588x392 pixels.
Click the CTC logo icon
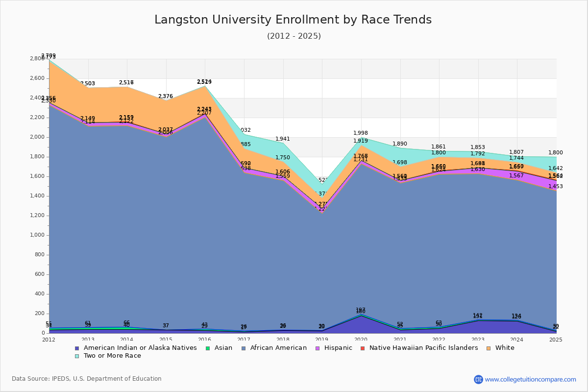[x=478, y=379]
